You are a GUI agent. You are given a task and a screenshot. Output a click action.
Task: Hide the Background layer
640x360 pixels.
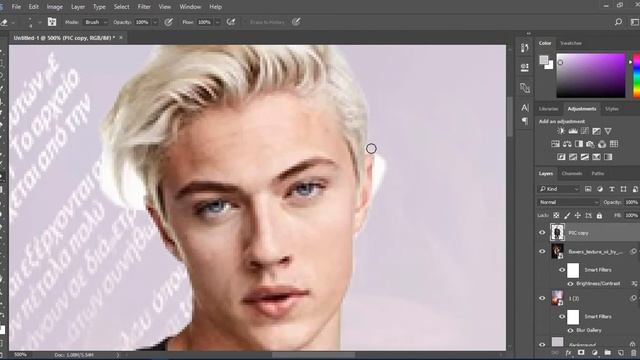[x=542, y=344]
